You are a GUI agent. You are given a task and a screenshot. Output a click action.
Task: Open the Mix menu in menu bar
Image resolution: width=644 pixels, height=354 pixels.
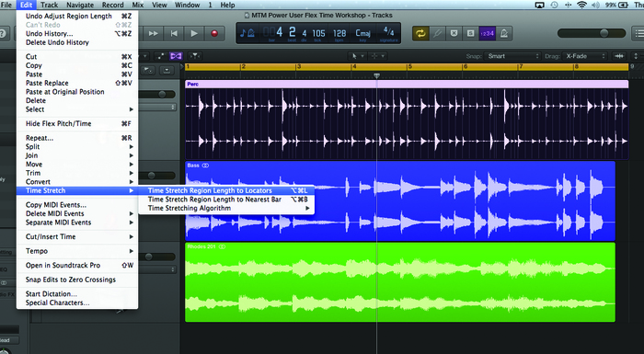click(138, 5)
